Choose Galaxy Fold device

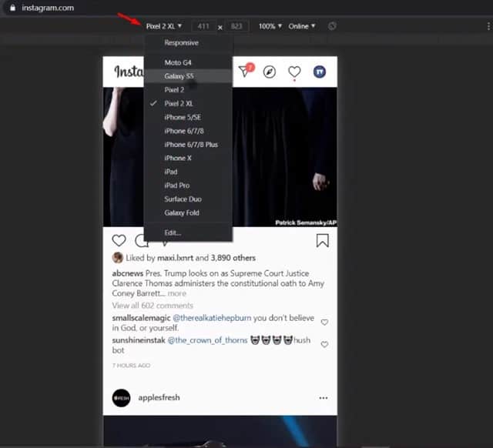pyautogui.click(x=188, y=212)
